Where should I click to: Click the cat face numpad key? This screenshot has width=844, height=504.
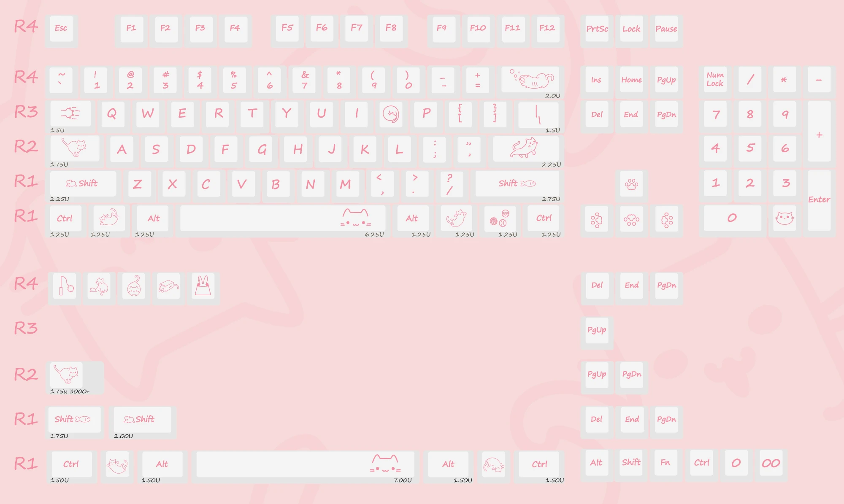pos(784,218)
